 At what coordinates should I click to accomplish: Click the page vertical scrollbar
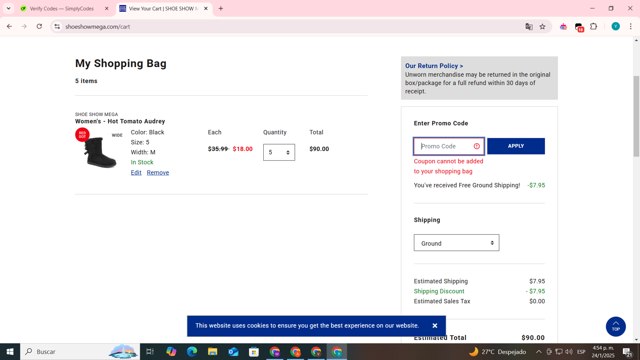636,116
